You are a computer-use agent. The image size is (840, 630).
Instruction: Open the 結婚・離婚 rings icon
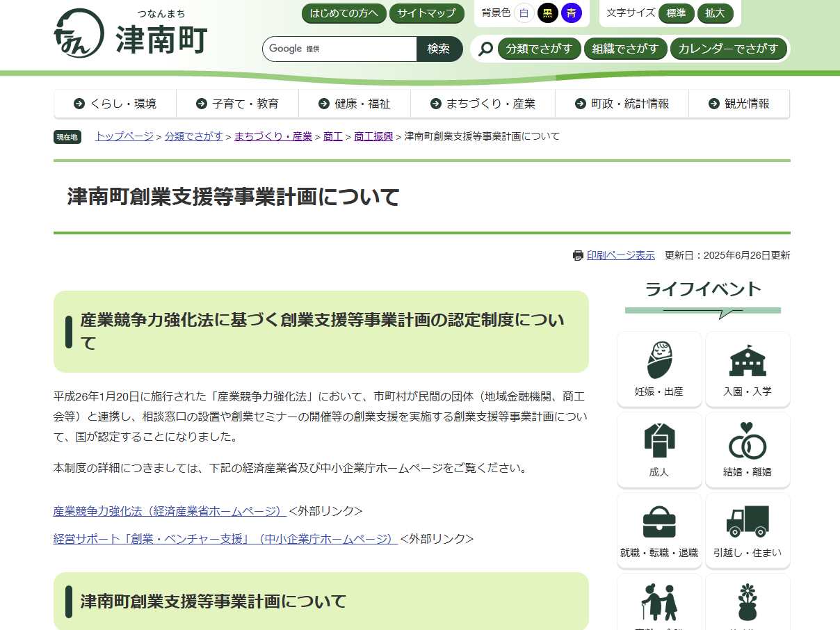(748, 449)
